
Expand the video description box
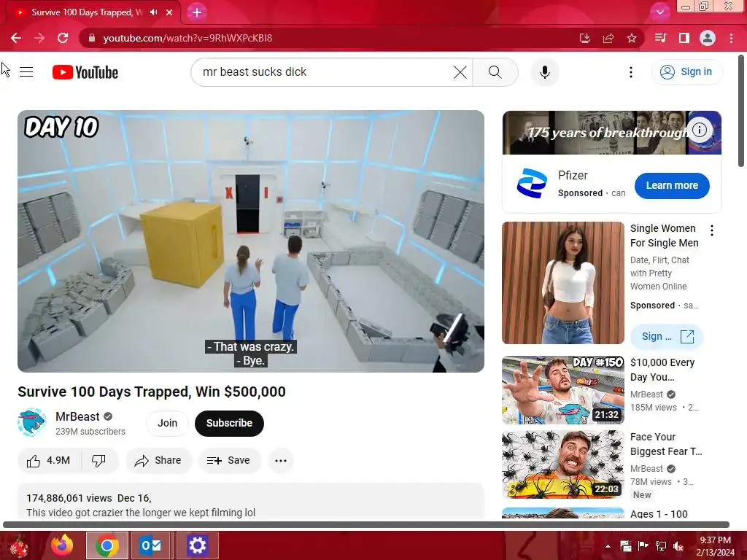pyautogui.click(x=251, y=501)
